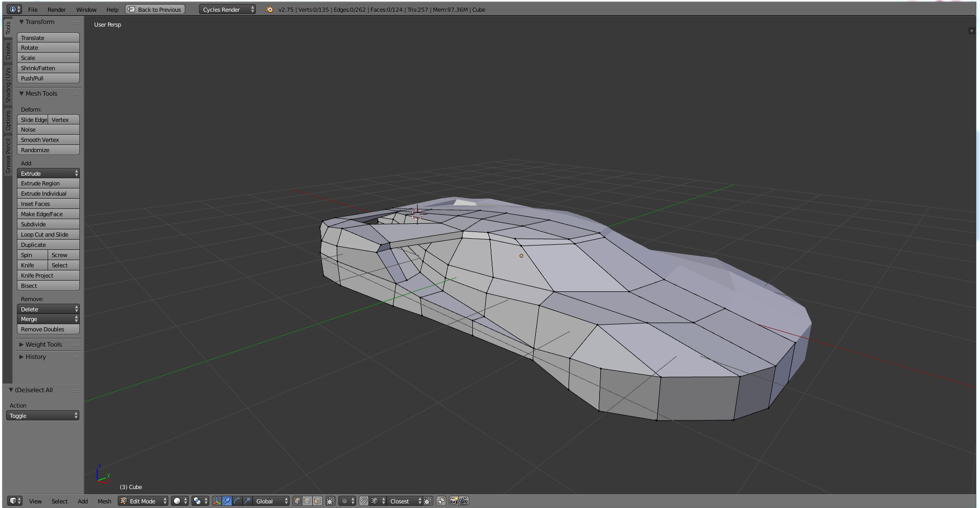Enable the translate manipulator arrow
Viewport: 980px width, 508px height.
(227, 501)
